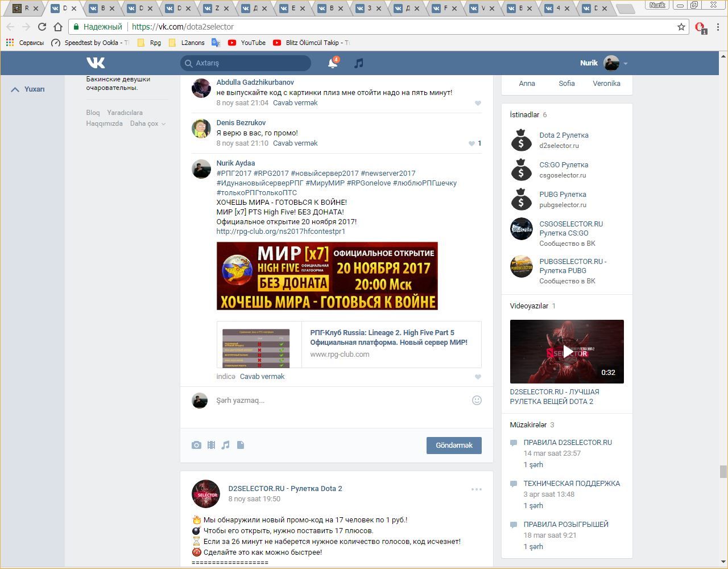Click the Dota 2 Рулетка money bag icon
Viewport: 728px width, 569px height.
[x=521, y=140]
